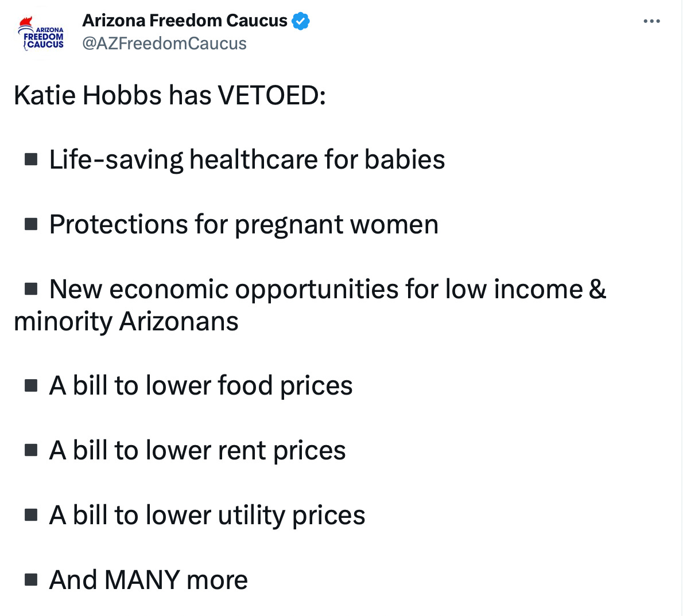Click the bullet square before 'And MANY more'
683x616 pixels.
click(31, 579)
